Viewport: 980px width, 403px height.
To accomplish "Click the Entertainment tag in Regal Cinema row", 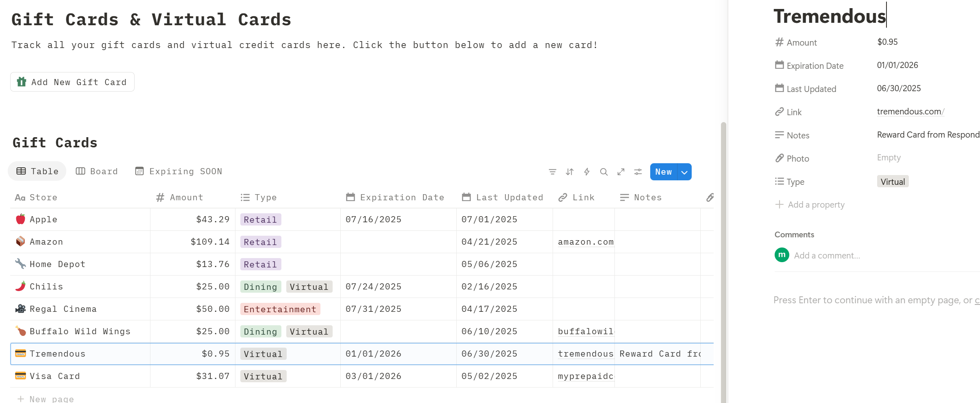I will pos(280,309).
